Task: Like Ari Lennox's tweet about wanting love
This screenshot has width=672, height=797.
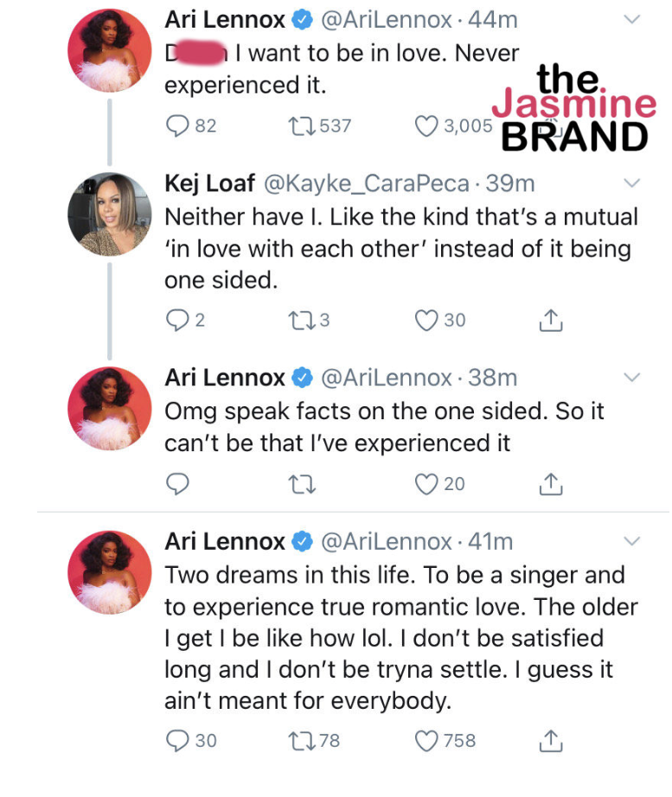Action: click(425, 125)
